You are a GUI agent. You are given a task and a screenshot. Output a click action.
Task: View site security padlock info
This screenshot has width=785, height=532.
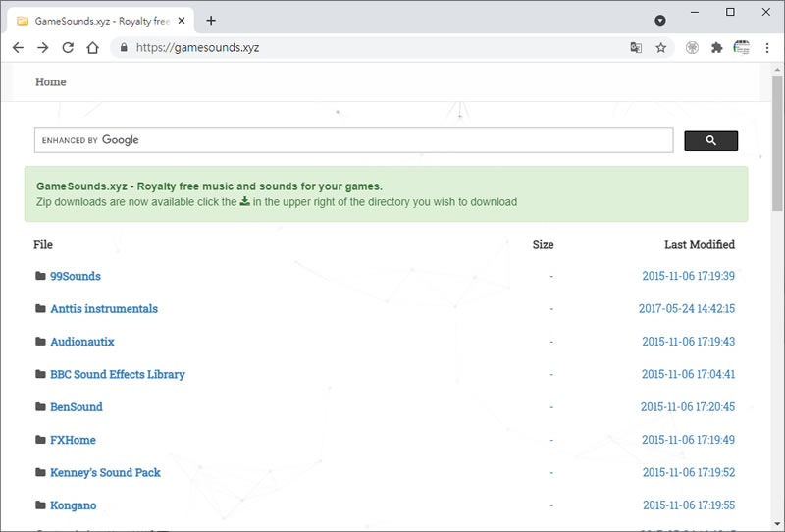click(x=124, y=47)
